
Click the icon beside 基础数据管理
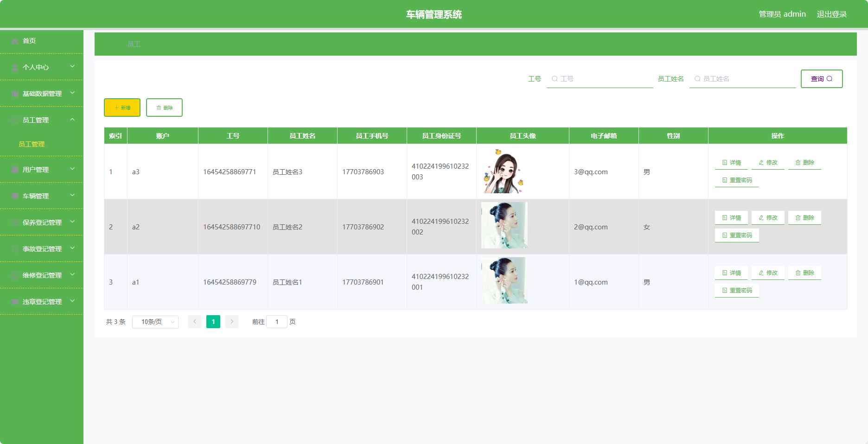(15, 94)
